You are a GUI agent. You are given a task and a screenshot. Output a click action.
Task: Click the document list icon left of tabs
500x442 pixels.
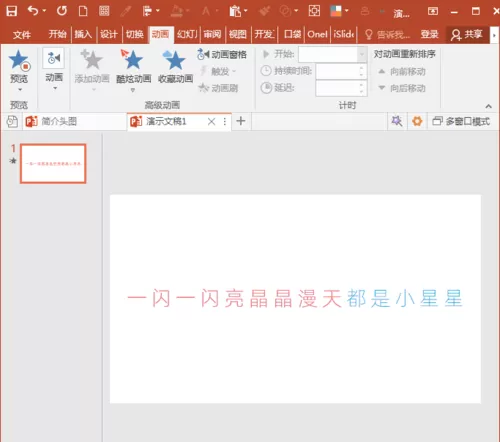click(x=12, y=121)
